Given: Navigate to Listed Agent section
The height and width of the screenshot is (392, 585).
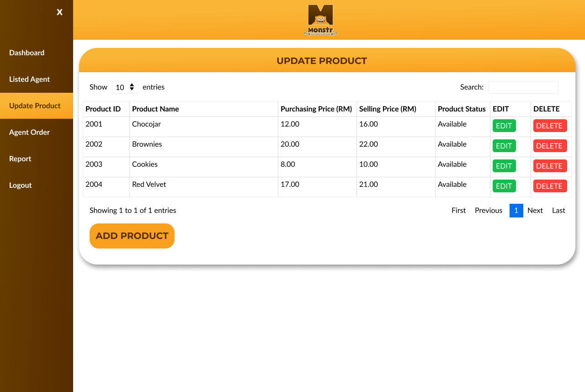Looking at the screenshot, I should [29, 79].
